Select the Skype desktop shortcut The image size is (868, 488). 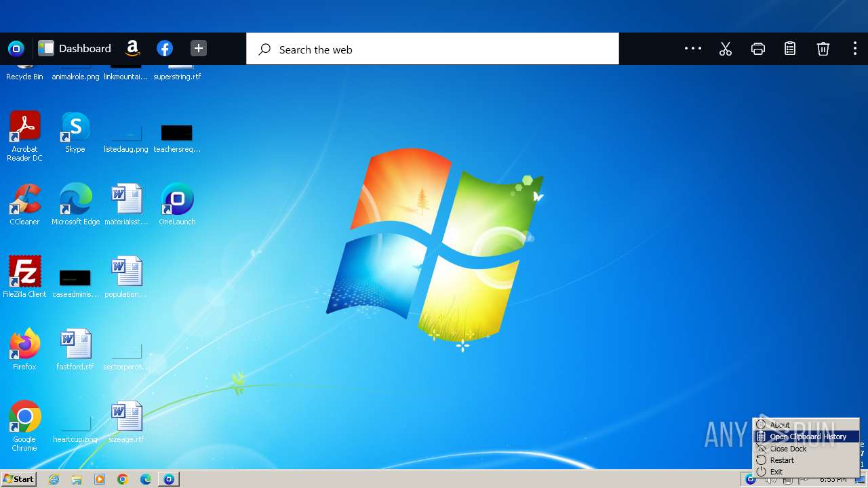[x=75, y=133]
